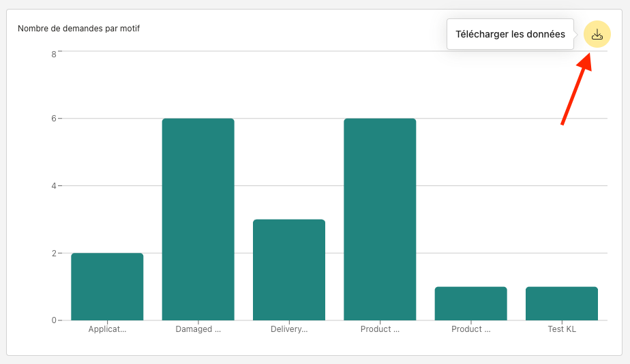
Task: Select the Test KL bar
Action: (x=562, y=303)
